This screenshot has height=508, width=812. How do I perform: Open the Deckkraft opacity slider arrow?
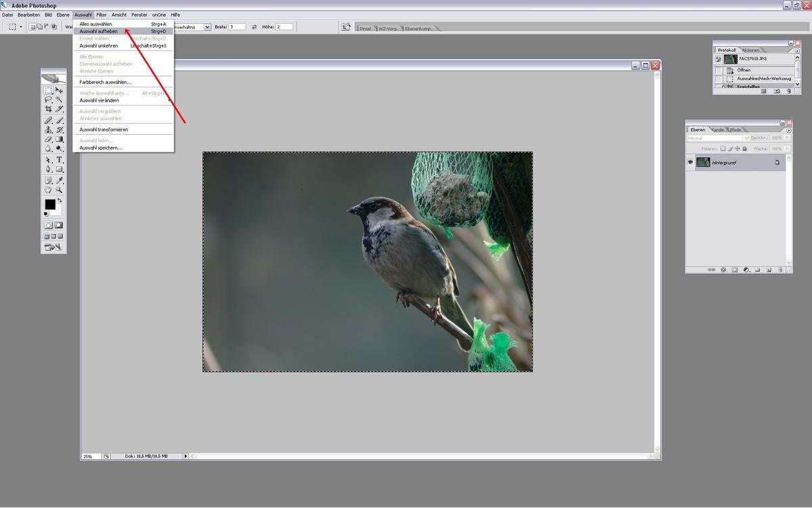coord(788,138)
